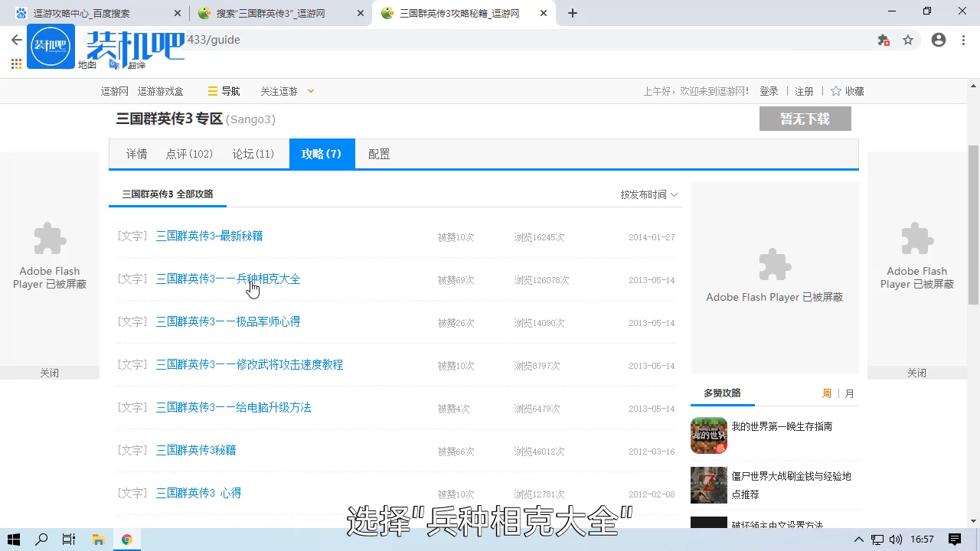Click the search icon on the taskbar

[x=41, y=540]
